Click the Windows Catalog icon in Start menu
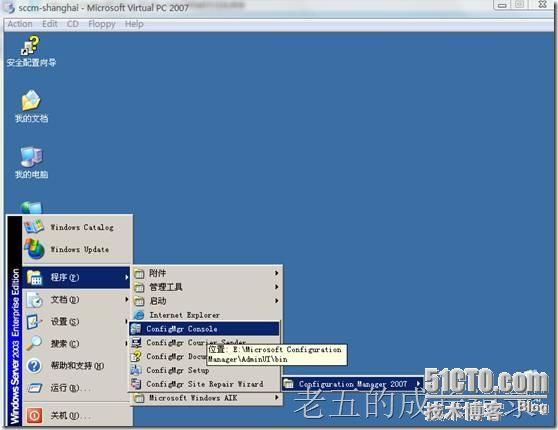This screenshot has height=430, width=558. click(x=34, y=226)
